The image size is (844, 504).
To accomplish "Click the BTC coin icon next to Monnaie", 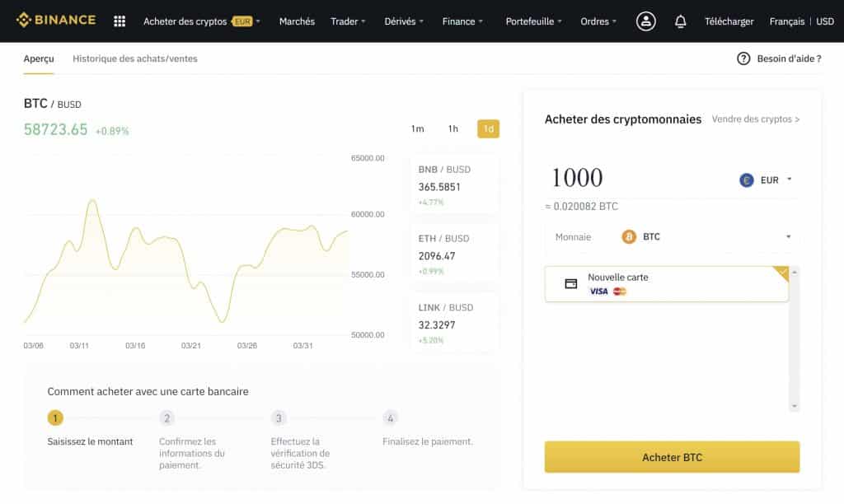I will click(630, 236).
